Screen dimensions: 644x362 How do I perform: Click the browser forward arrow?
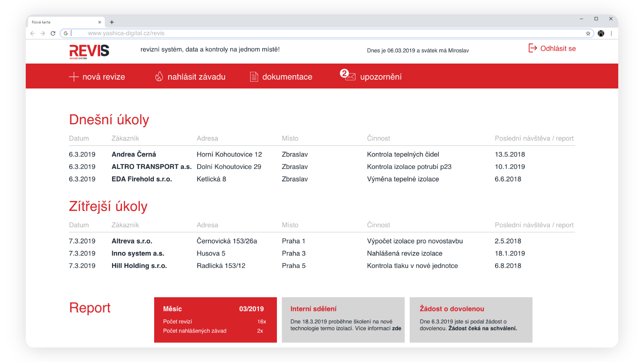coord(43,33)
